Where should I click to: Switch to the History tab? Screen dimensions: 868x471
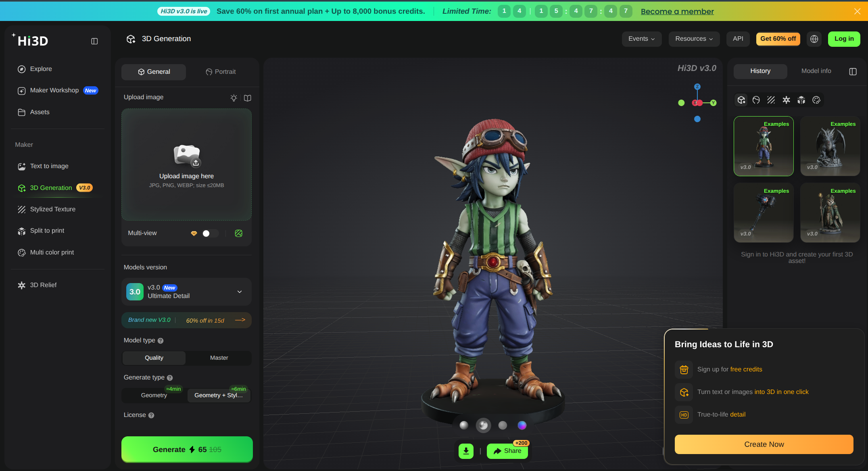(x=760, y=71)
